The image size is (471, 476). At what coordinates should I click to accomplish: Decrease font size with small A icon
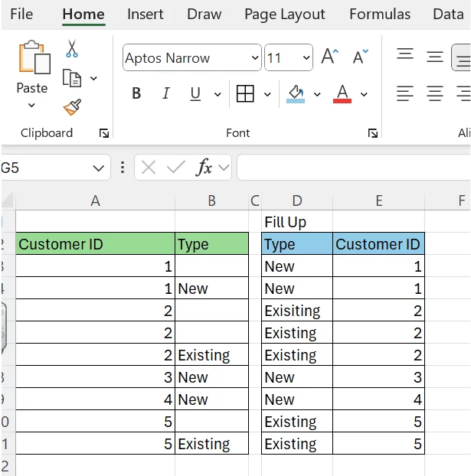tap(360, 57)
